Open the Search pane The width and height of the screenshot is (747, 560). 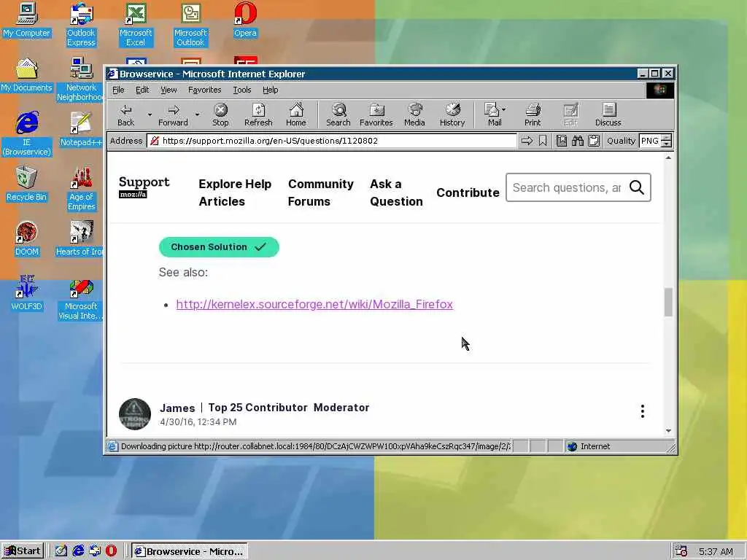[x=338, y=115]
